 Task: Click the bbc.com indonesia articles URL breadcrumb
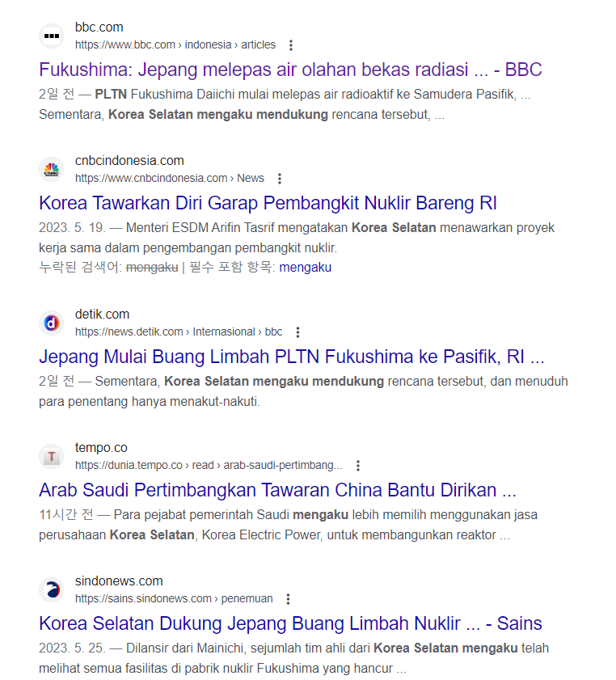click(175, 45)
